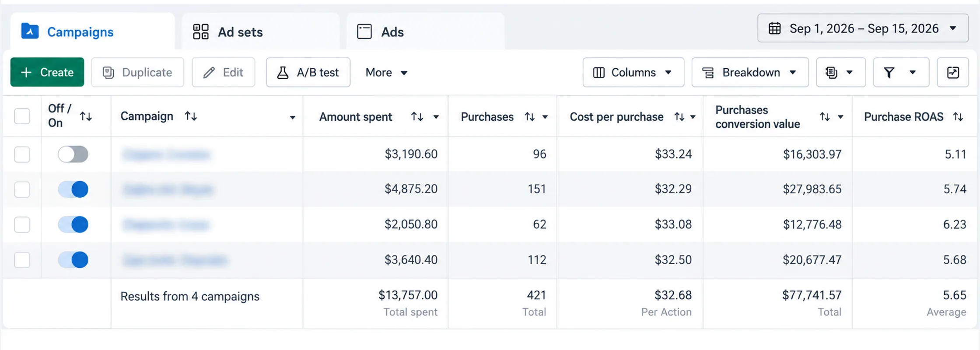
Task: Switch to the Campaigns tab
Action: pos(93,31)
